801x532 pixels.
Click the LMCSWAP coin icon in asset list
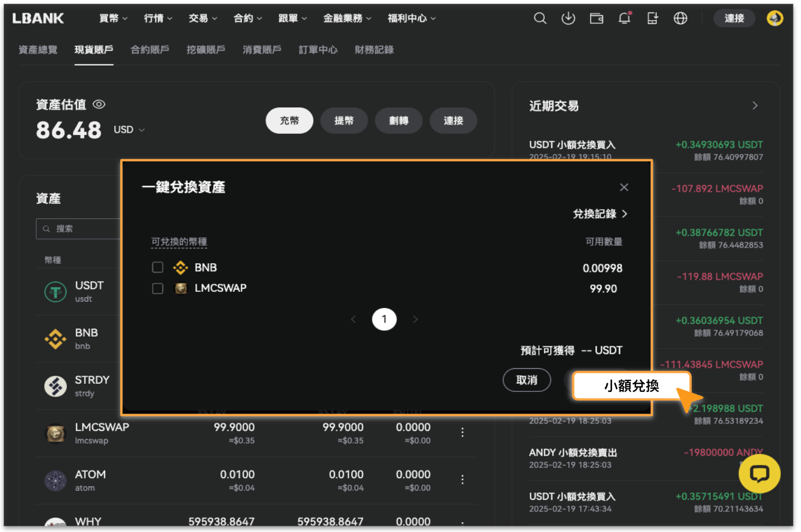click(x=56, y=434)
